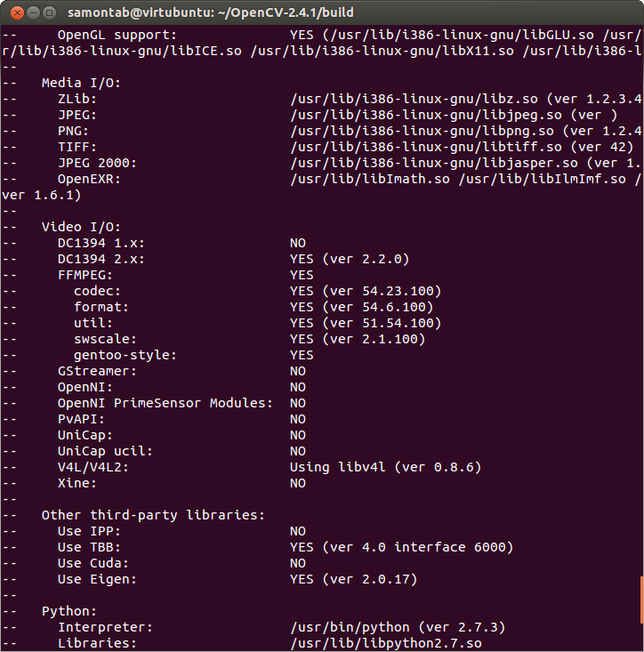Click the 'FFMPEG:' label
644x652 pixels.
pos(85,275)
